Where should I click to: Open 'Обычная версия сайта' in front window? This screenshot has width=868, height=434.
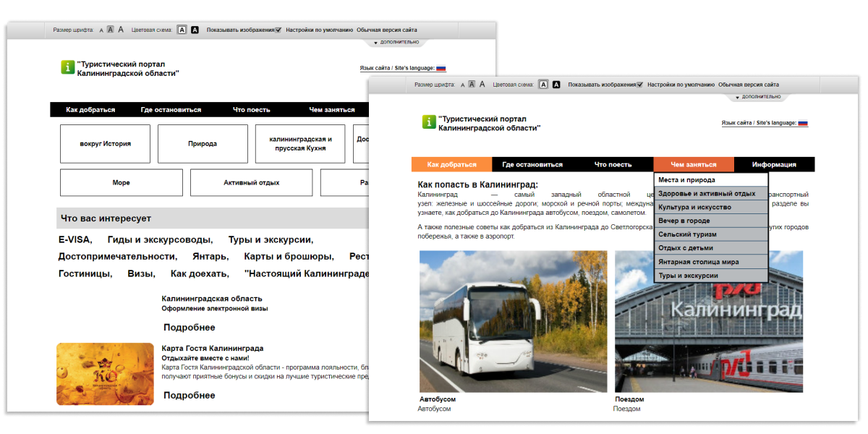749,85
